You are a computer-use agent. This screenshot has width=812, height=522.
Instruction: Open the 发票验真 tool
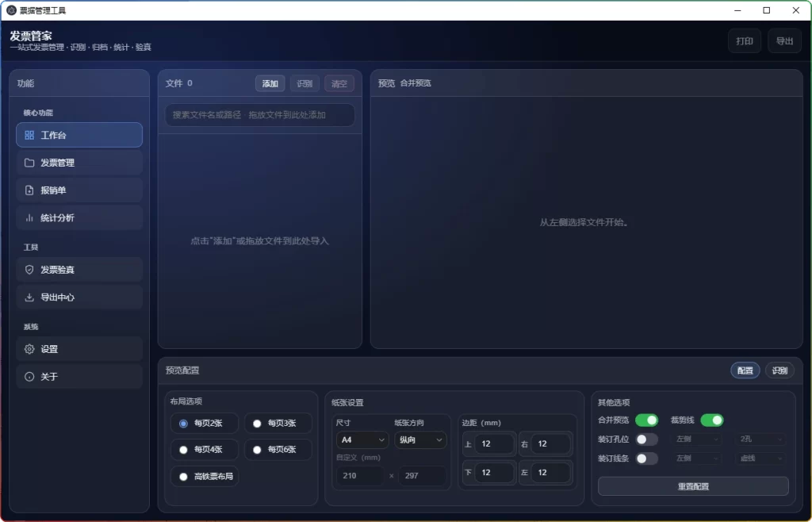point(79,269)
